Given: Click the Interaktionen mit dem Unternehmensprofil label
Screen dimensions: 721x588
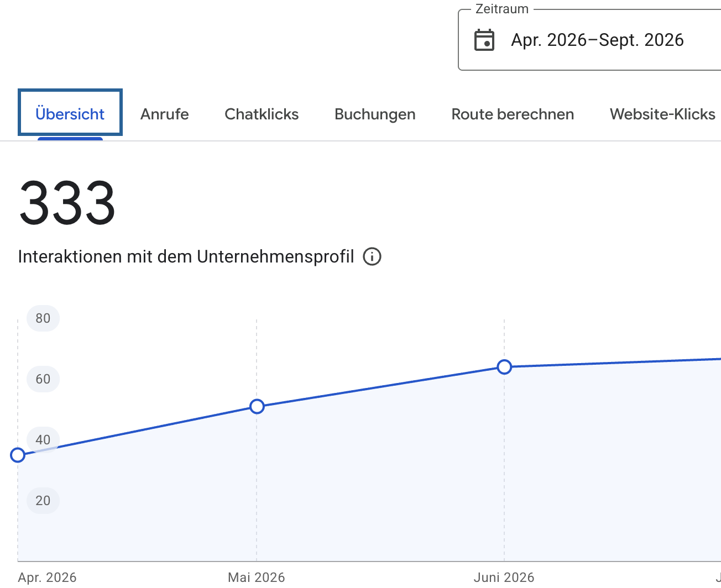Looking at the screenshot, I should [186, 256].
